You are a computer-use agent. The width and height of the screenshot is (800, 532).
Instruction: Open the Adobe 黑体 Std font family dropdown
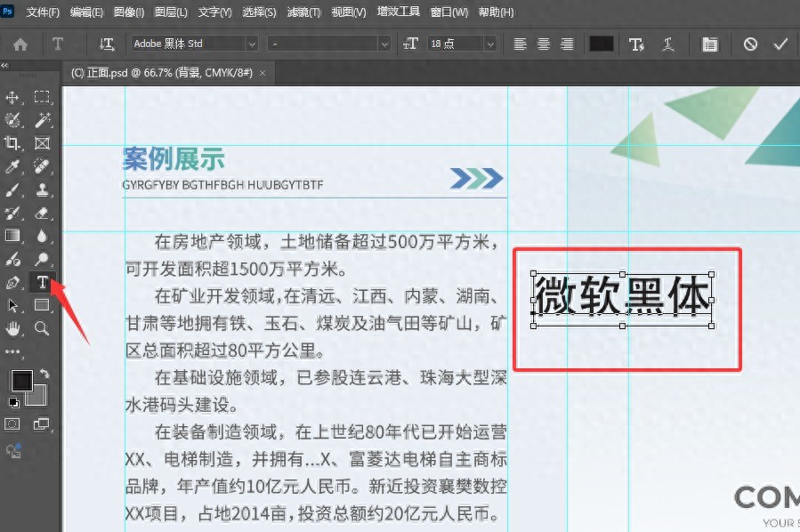252,44
